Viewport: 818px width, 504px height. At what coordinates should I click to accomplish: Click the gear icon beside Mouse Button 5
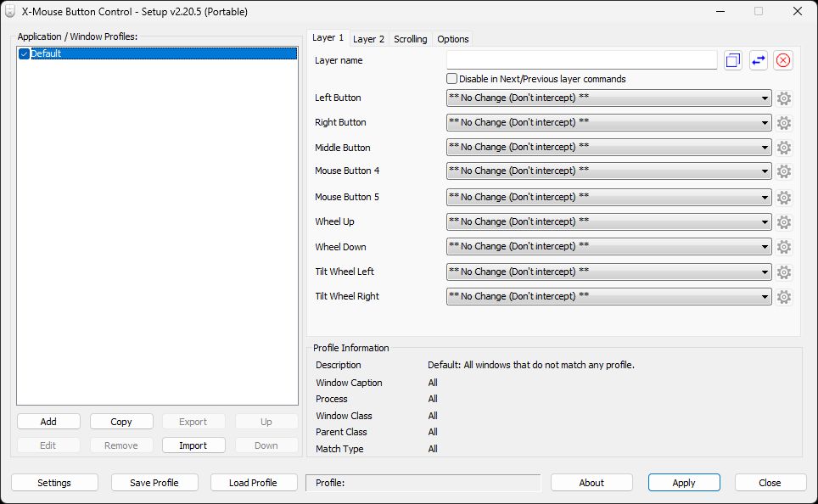[x=784, y=198]
